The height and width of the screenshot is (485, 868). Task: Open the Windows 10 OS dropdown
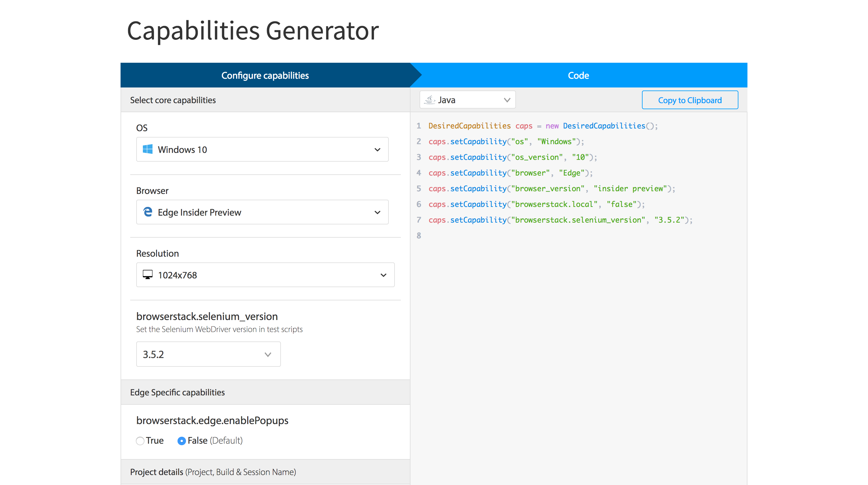pos(262,149)
